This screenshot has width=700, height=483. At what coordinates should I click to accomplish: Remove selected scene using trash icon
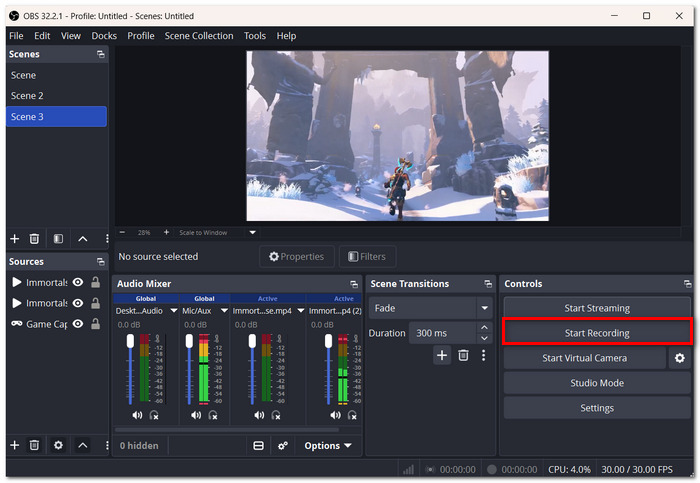[34, 239]
